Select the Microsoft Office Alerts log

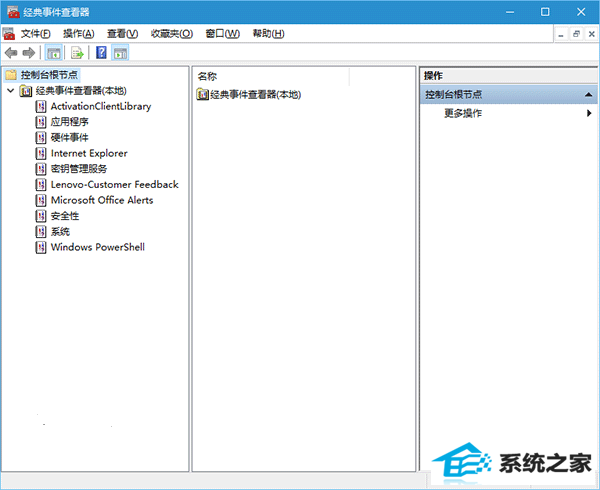click(102, 200)
